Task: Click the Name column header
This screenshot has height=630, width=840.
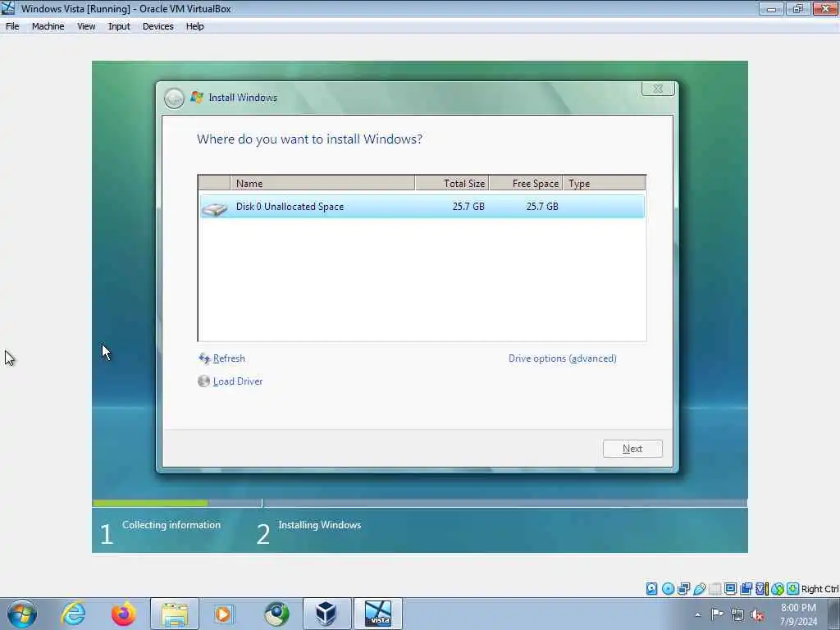Action: point(322,183)
